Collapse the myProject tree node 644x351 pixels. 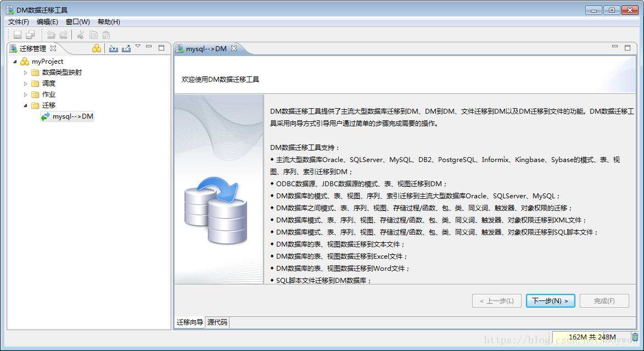click(15, 62)
